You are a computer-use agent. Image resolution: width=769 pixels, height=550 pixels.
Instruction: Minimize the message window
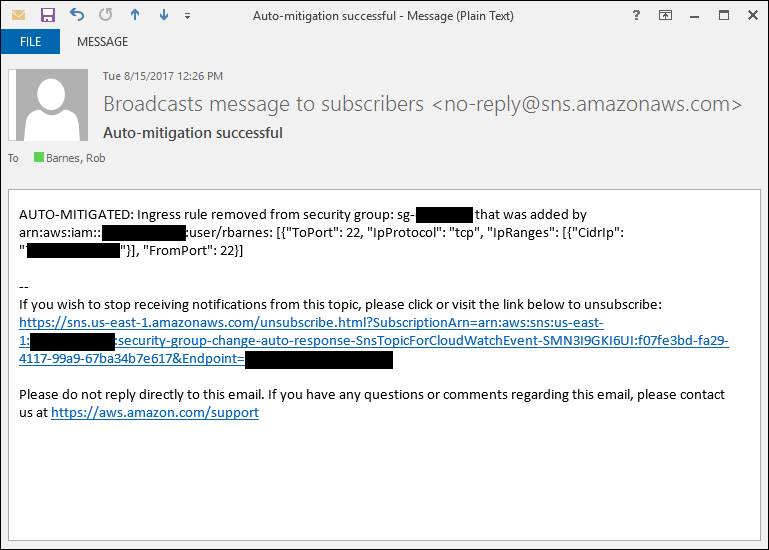(694, 15)
